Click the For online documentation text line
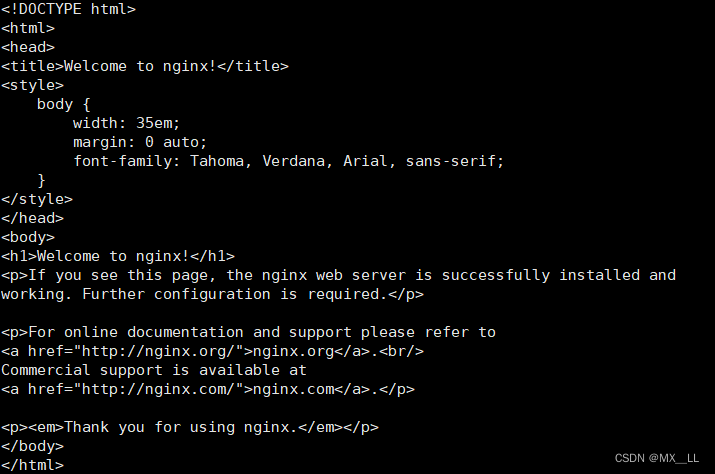The height and width of the screenshot is (474, 715). pyautogui.click(x=248, y=332)
